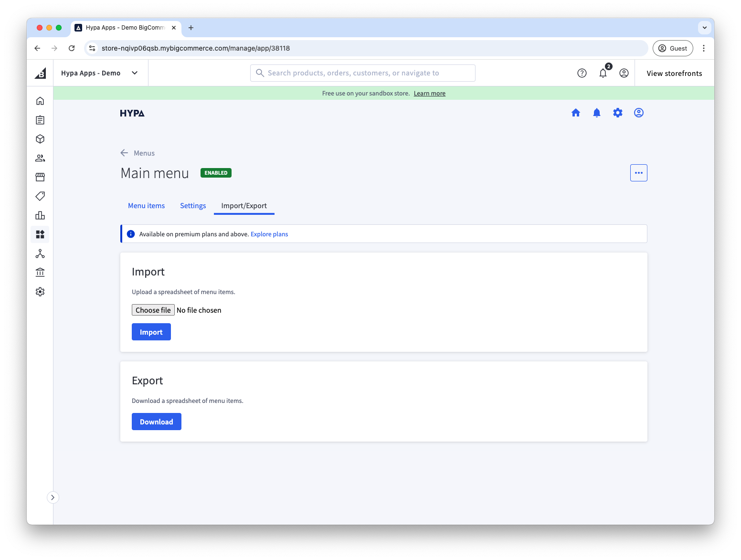The width and height of the screenshot is (741, 560).
Task: Open Products box icon in sidebar
Action: pos(40,139)
